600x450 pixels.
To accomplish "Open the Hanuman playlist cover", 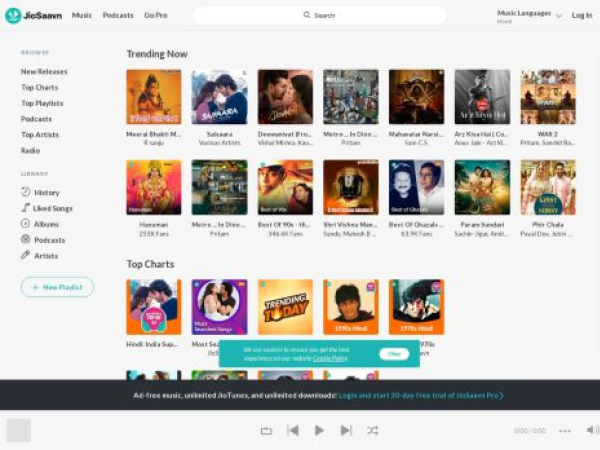I will [154, 187].
